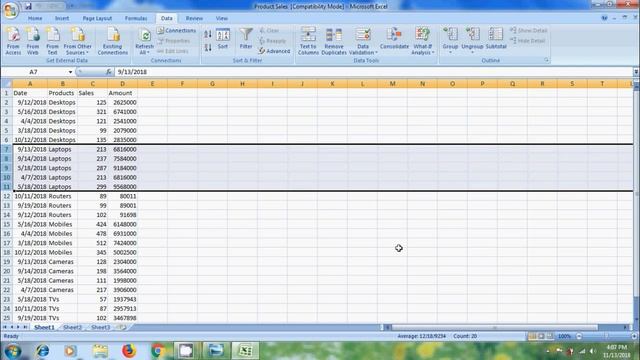This screenshot has height=360, width=640.
Task: Click Show Detail in Outline
Action: [528, 30]
